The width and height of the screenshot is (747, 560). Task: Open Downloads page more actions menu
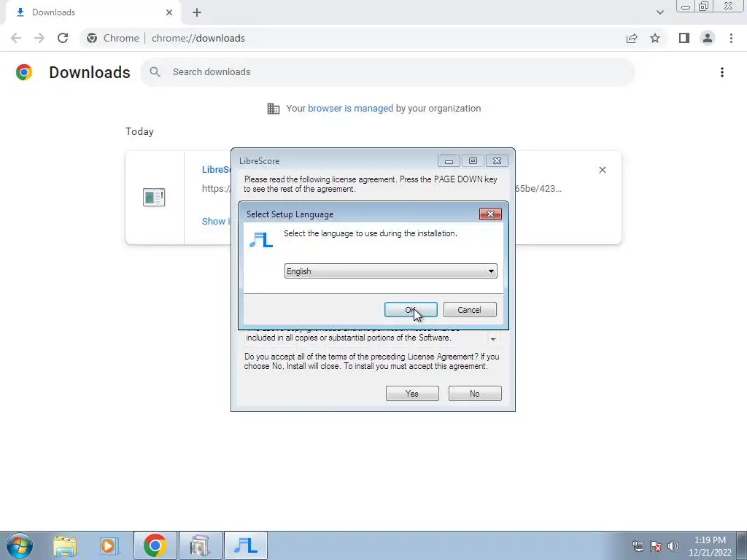click(x=722, y=72)
